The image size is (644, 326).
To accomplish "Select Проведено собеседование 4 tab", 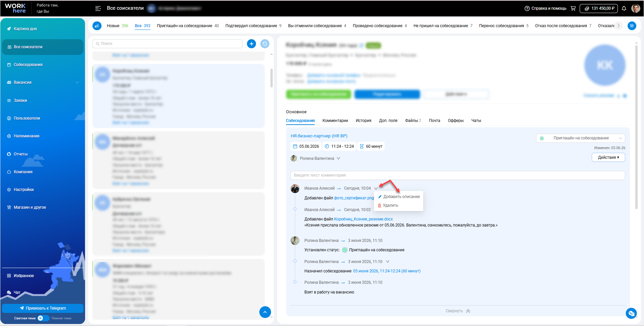I will (x=380, y=26).
